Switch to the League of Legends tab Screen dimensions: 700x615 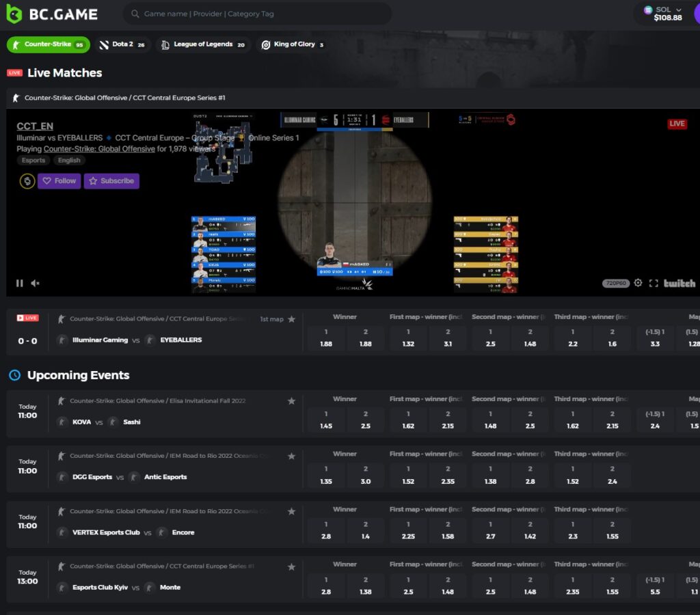(202, 44)
